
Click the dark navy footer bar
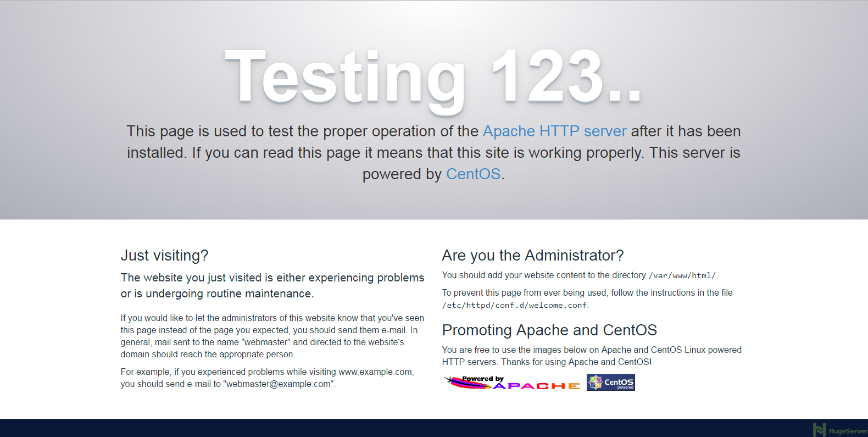[434, 428]
